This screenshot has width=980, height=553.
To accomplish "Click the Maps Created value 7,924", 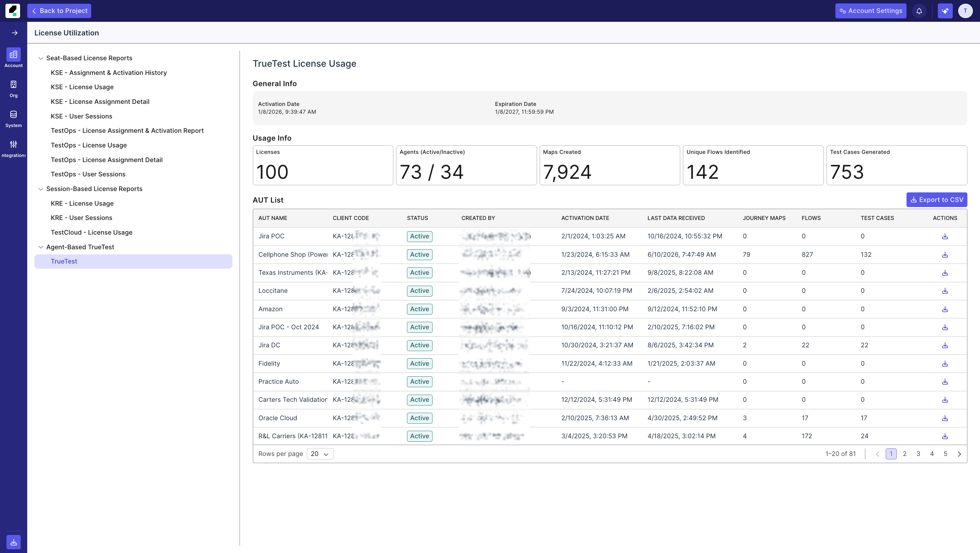I will click(x=567, y=172).
